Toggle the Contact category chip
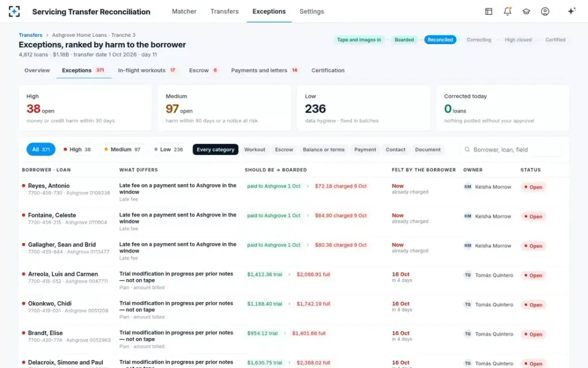The image size is (588, 368). (x=395, y=150)
